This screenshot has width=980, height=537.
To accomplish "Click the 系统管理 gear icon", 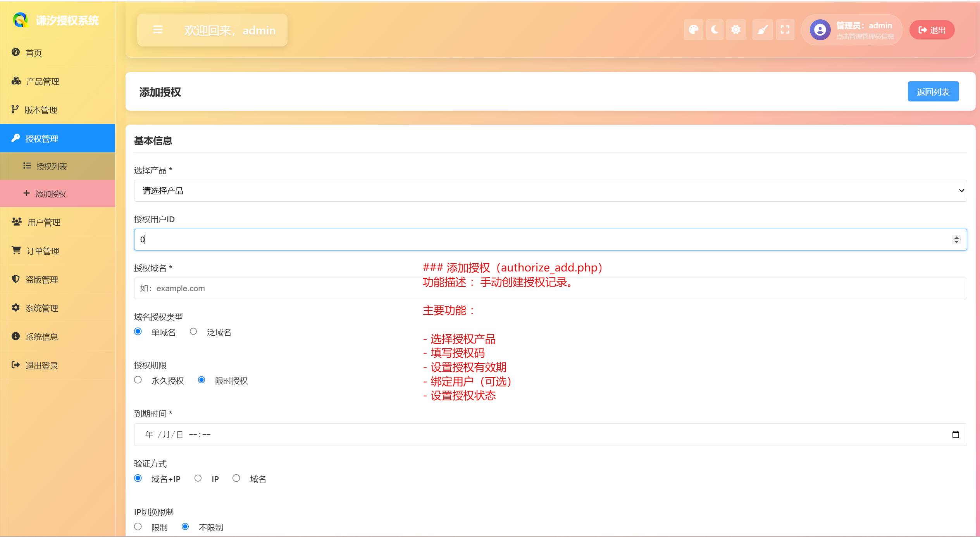I will [16, 308].
